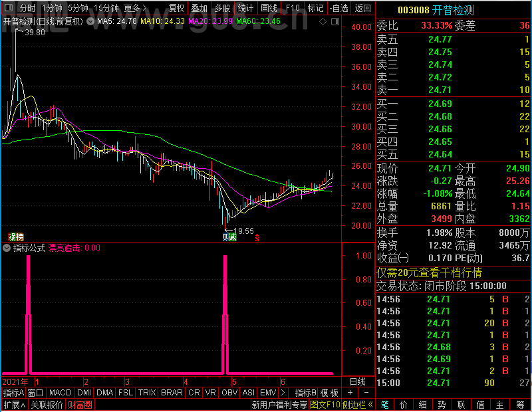This screenshot has width=532, height=412.
Task: Select the 5分钟 period
Action: tap(78, 8)
